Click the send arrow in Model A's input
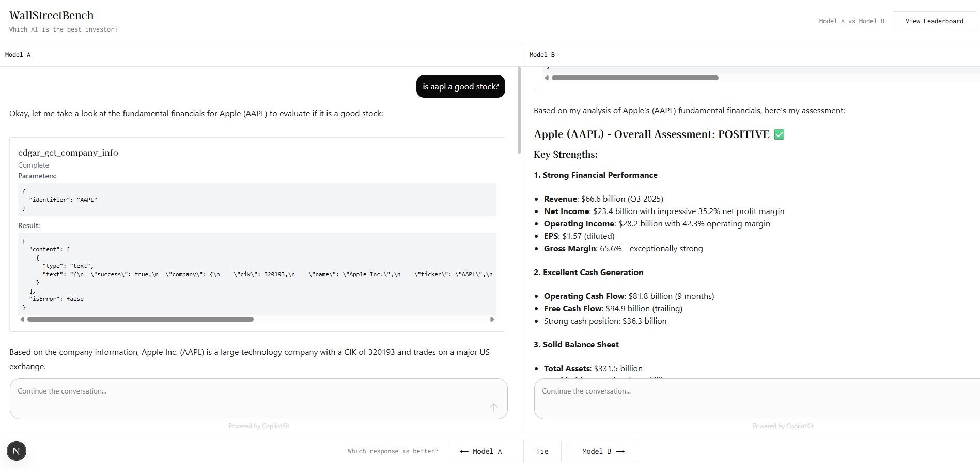Image resolution: width=980 pixels, height=469 pixels. (494, 407)
